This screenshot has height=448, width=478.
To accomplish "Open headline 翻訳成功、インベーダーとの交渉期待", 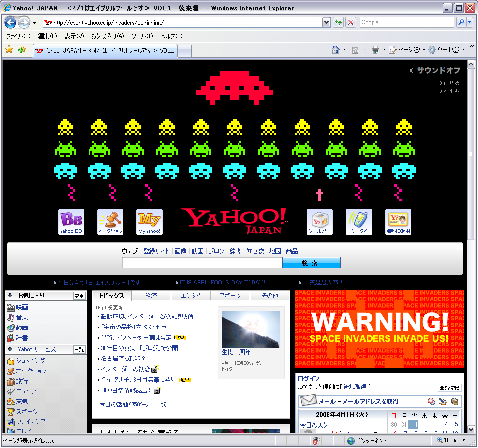I will point(147,316).
